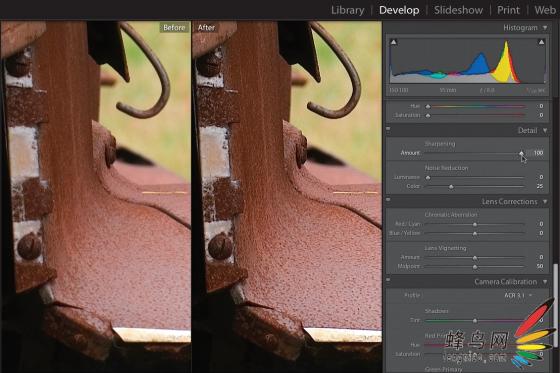Screen dimensions: 560x373
Task: Collapse the Lens Corrections panel triangle
Action: [545, 202]
